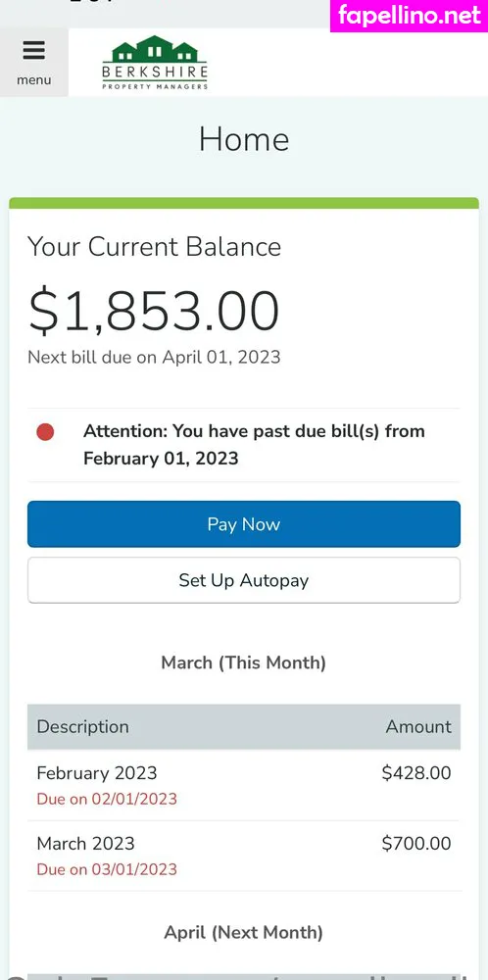Tap the menu label under the hamburger
488x980 pixels.
click(33, 80)
